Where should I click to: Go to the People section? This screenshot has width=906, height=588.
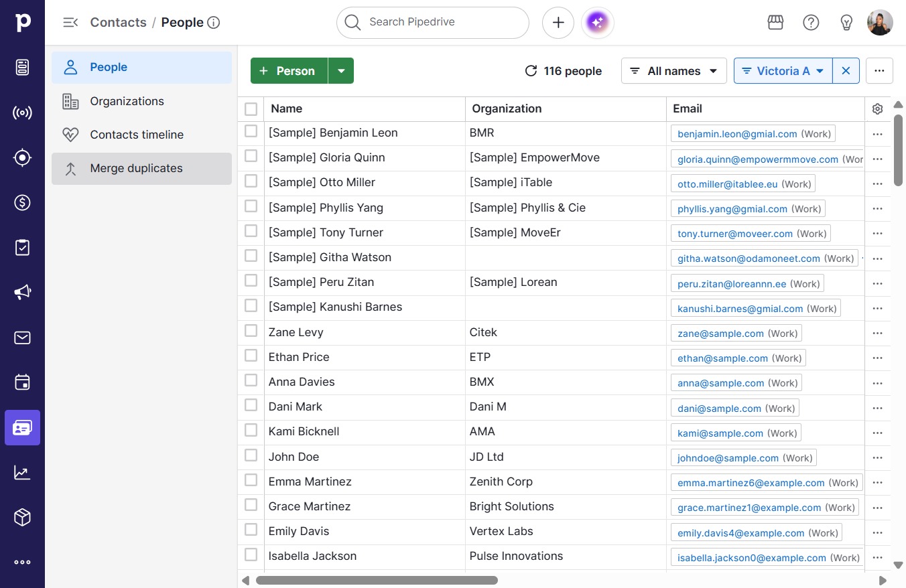click(x=141, y=68)
